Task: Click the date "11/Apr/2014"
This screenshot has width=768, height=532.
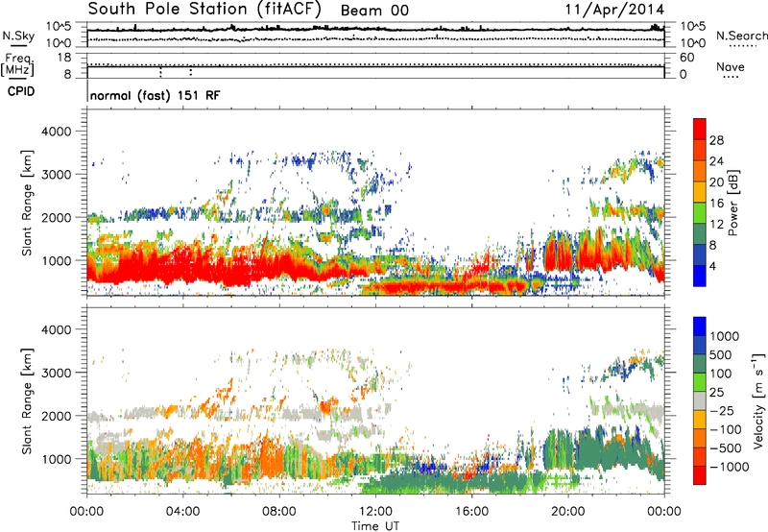Action: click(x=614, y=10)
